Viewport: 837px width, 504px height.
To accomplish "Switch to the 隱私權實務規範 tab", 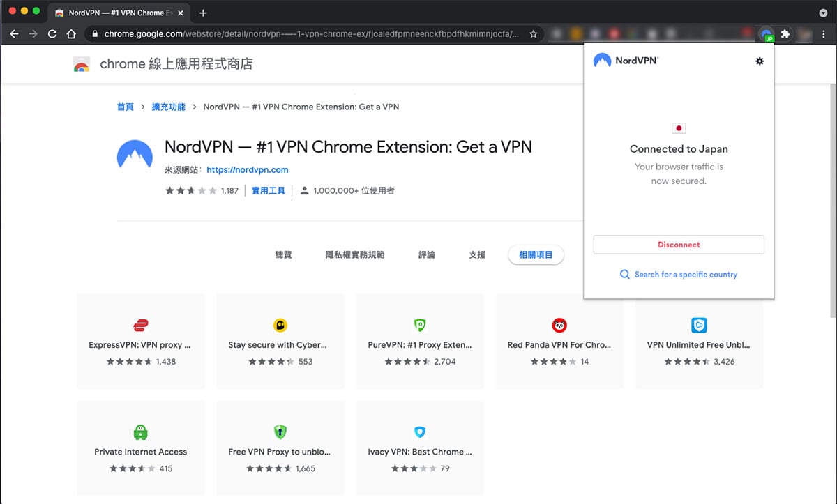I will point(355,255).
